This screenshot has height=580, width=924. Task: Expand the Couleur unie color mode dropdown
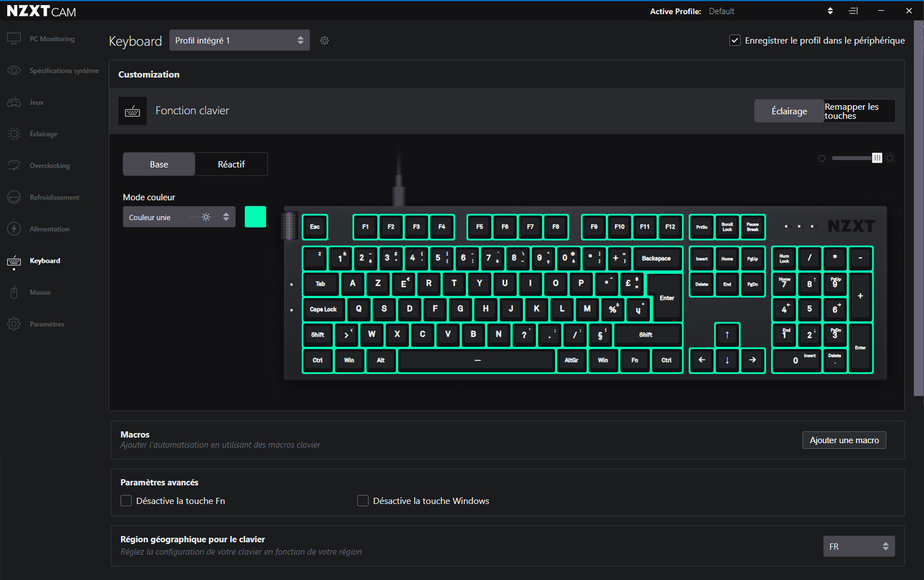[x=178, y=217]
